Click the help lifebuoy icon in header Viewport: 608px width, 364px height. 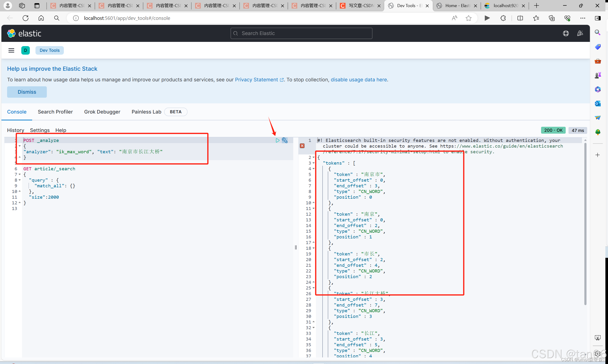(566, 33)
